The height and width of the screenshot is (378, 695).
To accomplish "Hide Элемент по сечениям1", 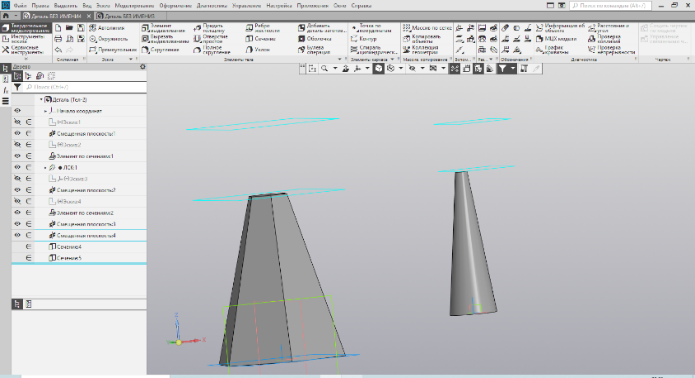I will (x=17, y=156).
